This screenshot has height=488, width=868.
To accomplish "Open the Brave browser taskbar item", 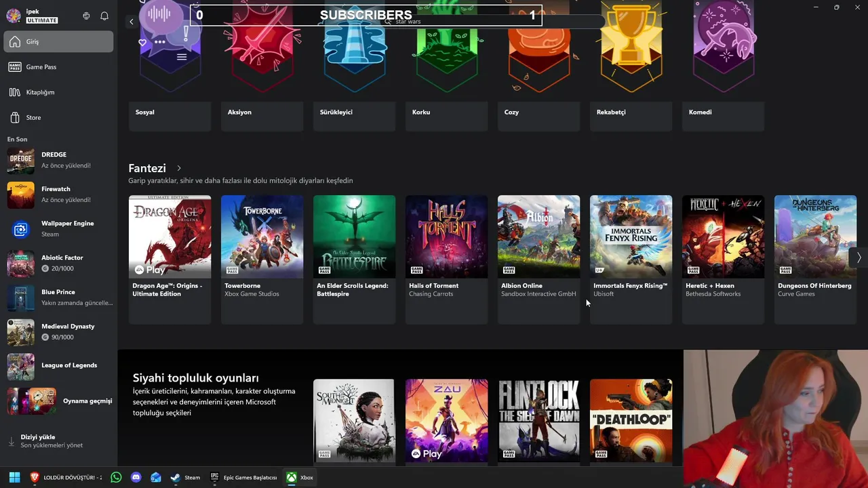I will (x=65, y=477).
